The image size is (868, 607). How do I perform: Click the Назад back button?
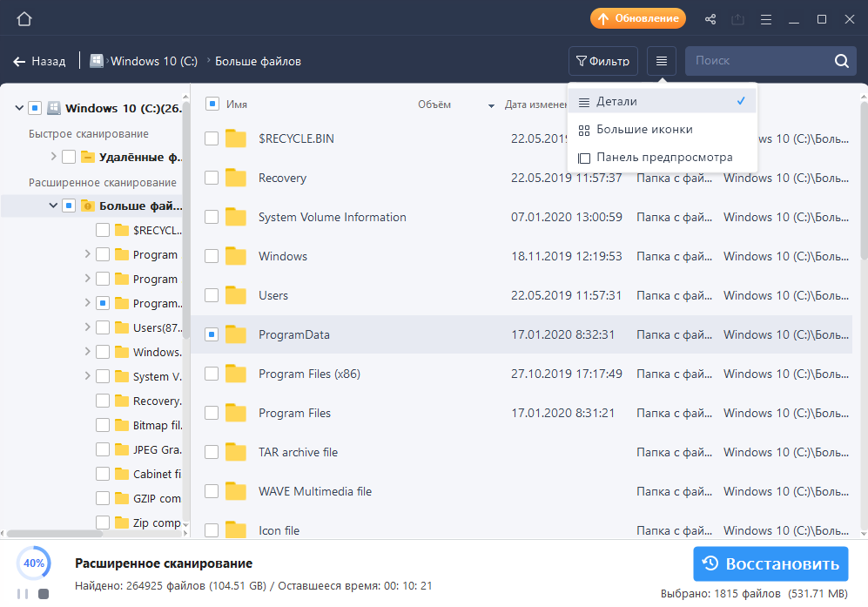pyautogui.click(x=39, y=61)
